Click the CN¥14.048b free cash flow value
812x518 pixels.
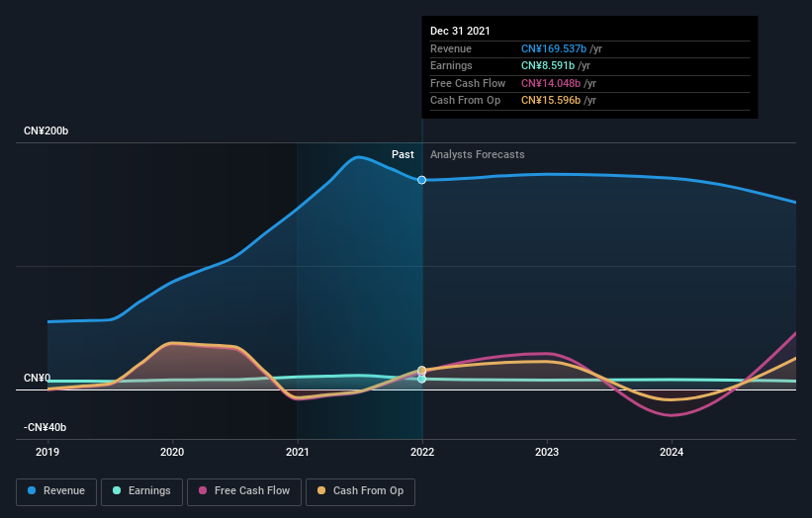click(x=551, y=83)
